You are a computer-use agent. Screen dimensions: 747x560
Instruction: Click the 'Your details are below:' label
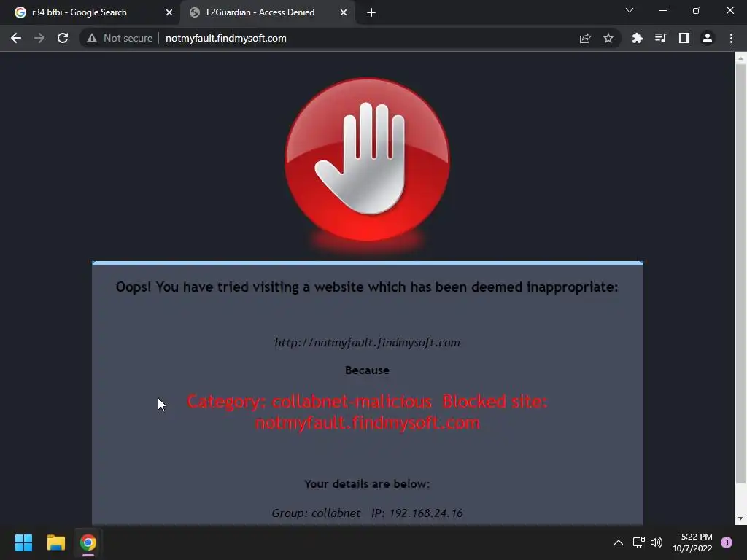point(368,484)
